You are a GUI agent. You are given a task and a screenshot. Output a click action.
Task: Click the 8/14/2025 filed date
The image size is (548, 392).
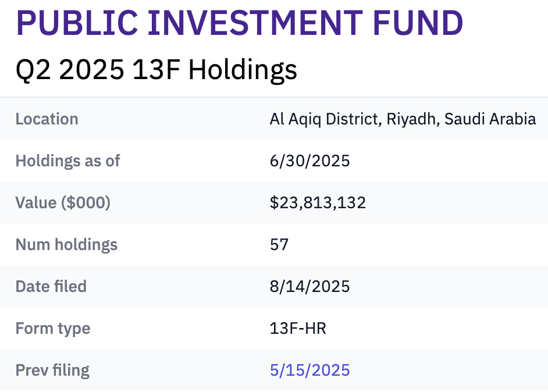[309, 287]
